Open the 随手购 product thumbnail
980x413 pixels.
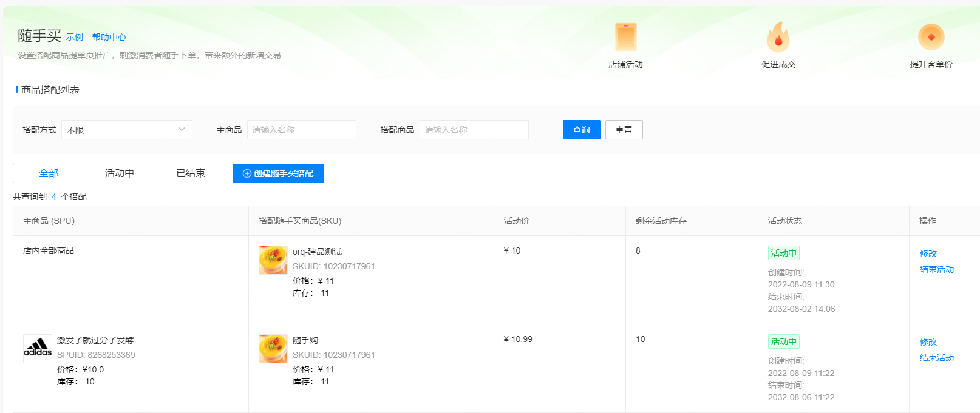[273, 349]
